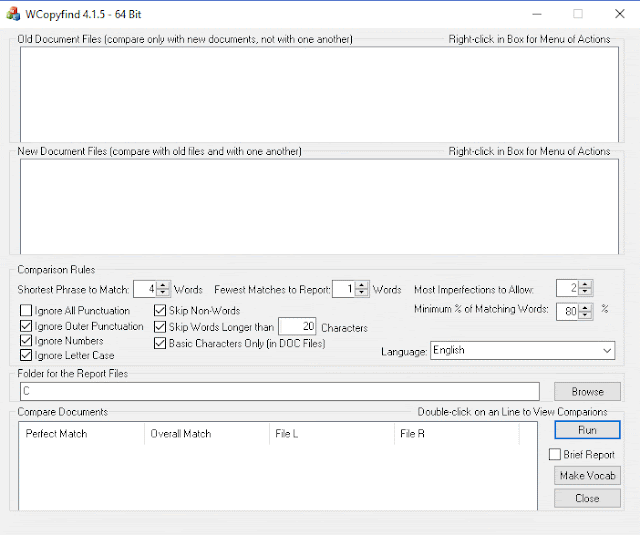The width and height of the screenshot is (640, 535).
Task: Click the WCopyfind app icon in title bar
Action: [13, 14]
